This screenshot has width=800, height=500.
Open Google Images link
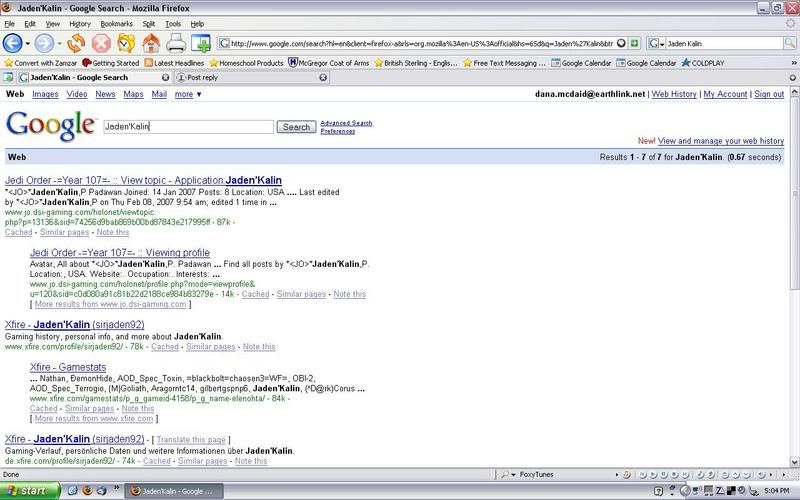point(45,94)
